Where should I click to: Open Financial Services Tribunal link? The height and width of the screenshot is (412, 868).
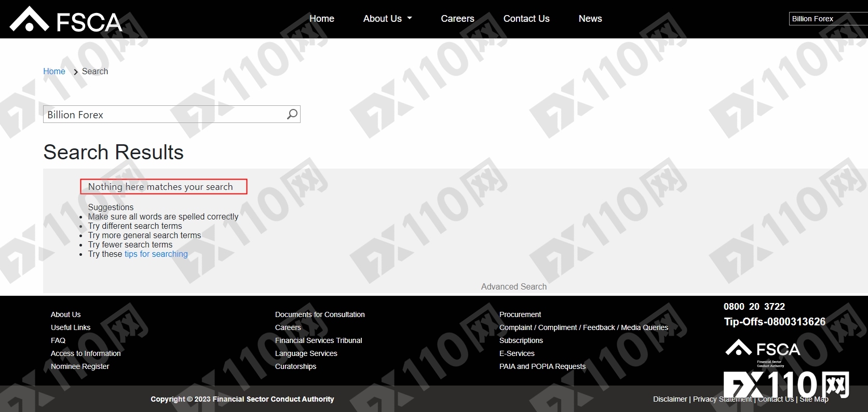tap(319, 340)
